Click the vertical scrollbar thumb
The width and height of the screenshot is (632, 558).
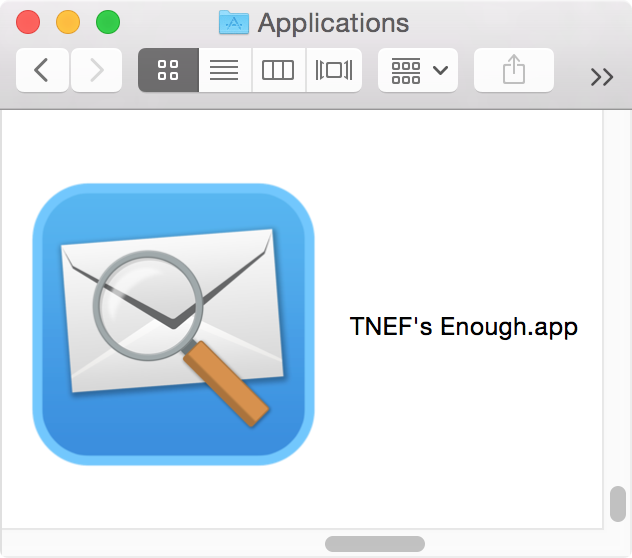[x=618, y=504]
